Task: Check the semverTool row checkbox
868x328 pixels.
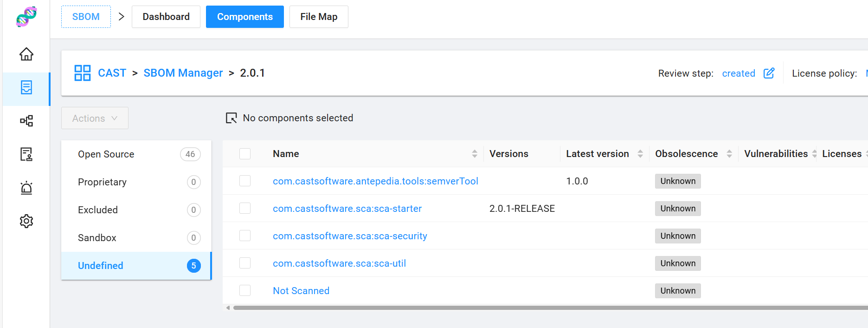Action: [245, 181]
